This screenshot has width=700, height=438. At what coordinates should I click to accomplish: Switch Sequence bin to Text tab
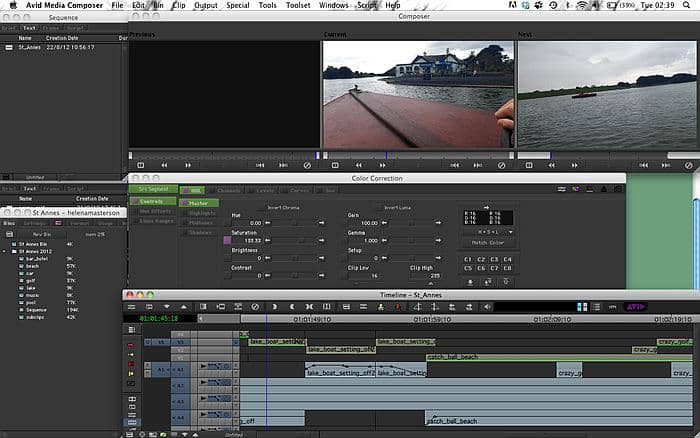pos(29,28)
